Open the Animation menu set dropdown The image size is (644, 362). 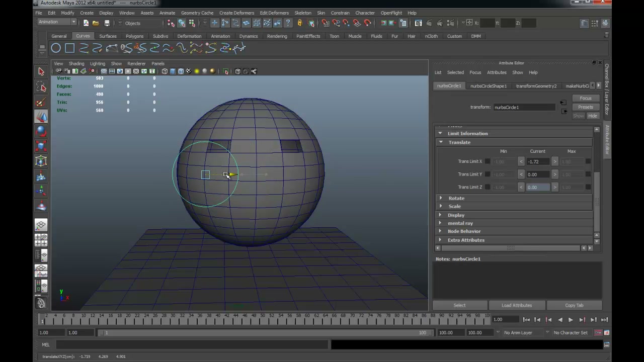[57, 22]
